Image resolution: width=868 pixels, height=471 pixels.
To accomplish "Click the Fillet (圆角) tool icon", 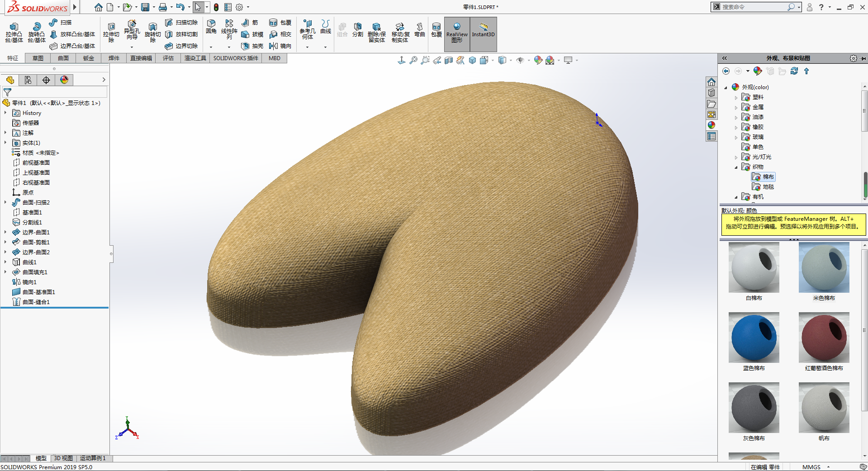I will 211,24.
